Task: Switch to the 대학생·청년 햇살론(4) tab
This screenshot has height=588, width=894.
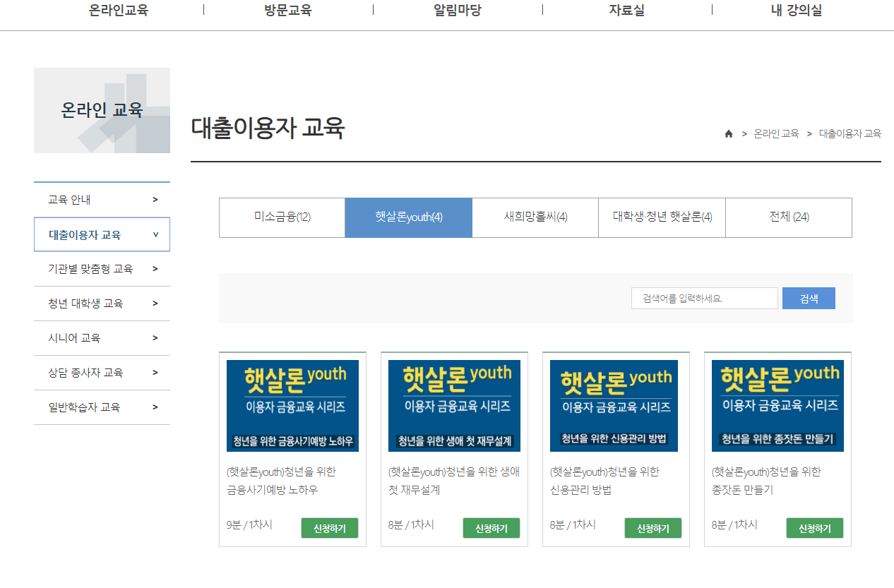Action: (x=662, y=217)
